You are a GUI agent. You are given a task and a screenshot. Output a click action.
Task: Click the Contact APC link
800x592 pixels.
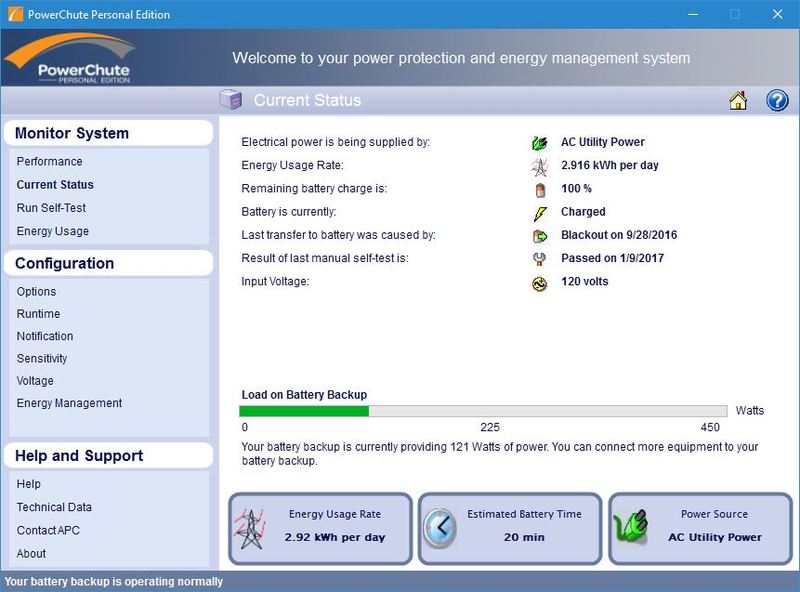tap(48, 530)
